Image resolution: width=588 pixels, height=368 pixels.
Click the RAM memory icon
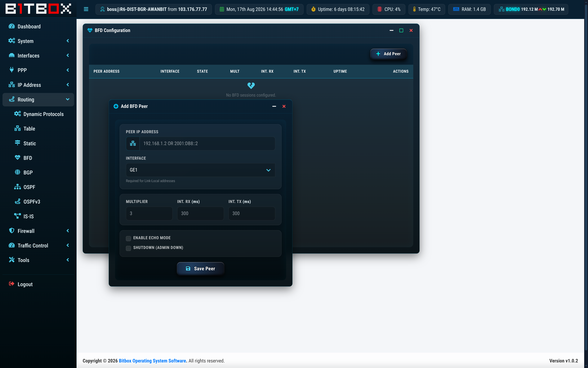pos(456,9)
